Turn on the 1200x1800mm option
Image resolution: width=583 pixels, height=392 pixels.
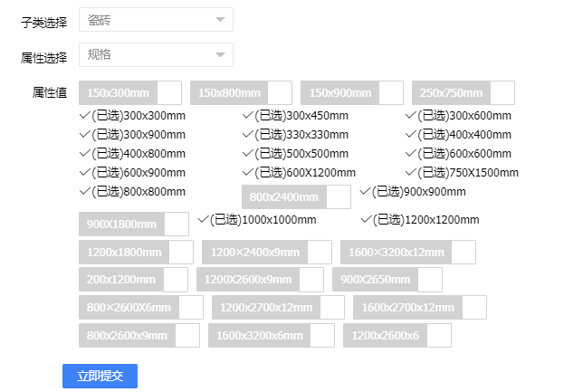click(136, 252)
